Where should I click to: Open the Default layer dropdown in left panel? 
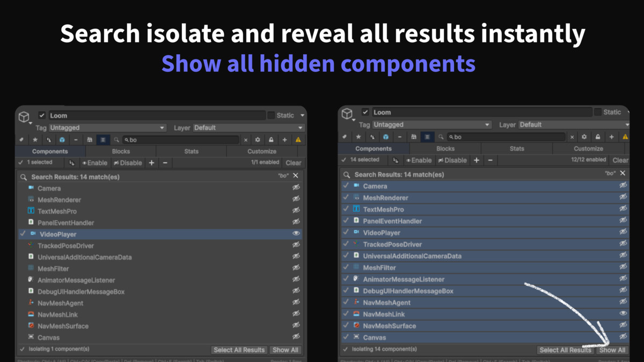(x=248, y=128)
